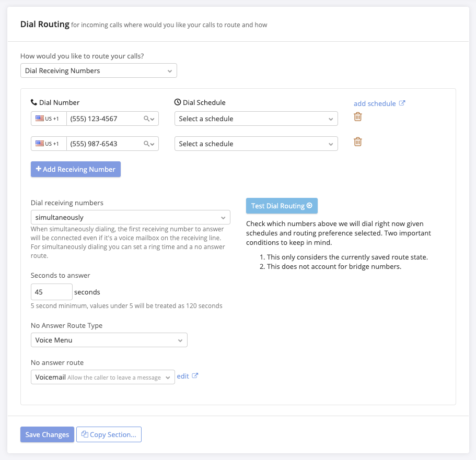Click trash icon for (555) 987-6543 row
Screen dimensions: 476x460
coord(358,142)
